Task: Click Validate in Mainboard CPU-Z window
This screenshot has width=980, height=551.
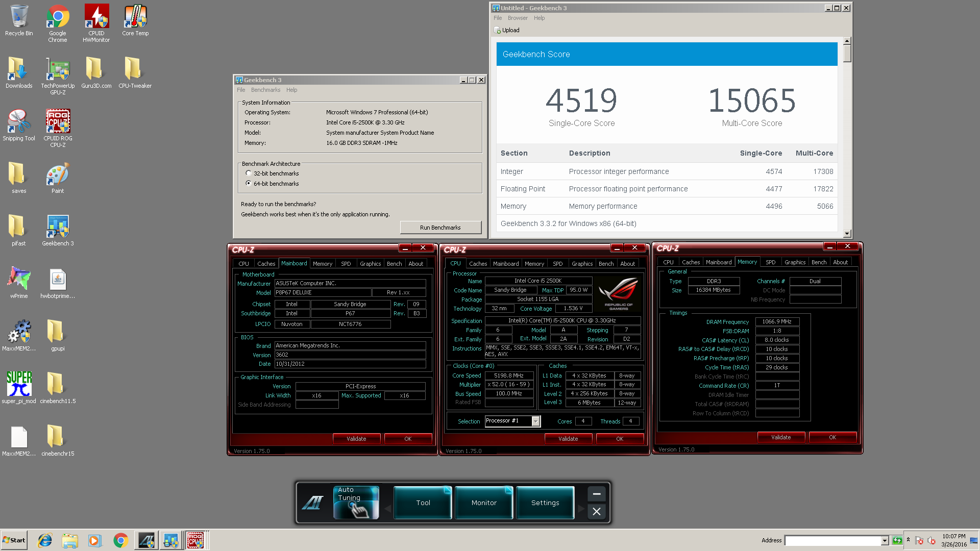Action: (356, 439)
